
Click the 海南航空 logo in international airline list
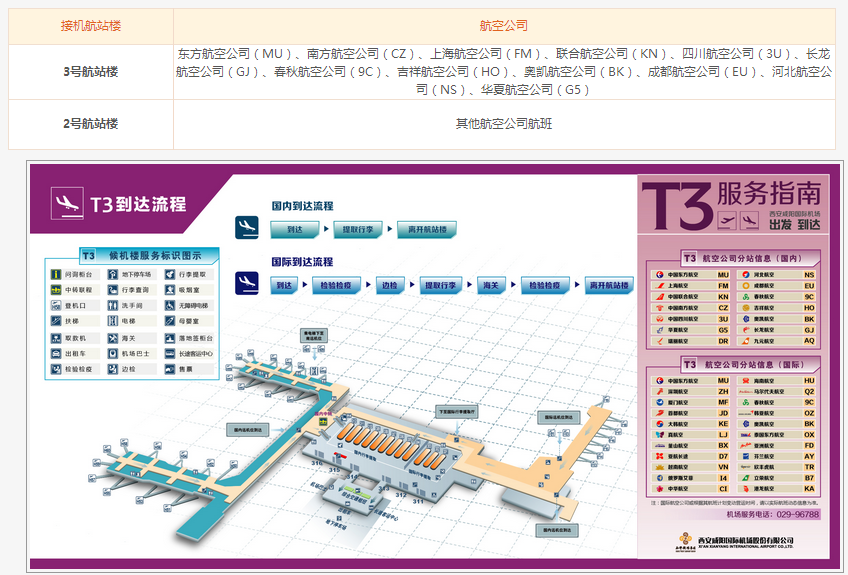[746, 381]
